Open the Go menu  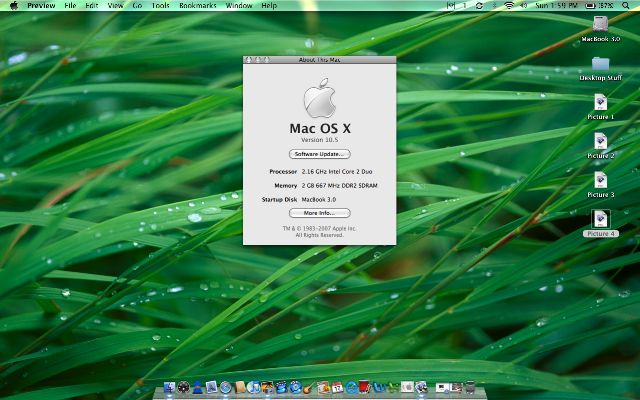pos(138,6)
